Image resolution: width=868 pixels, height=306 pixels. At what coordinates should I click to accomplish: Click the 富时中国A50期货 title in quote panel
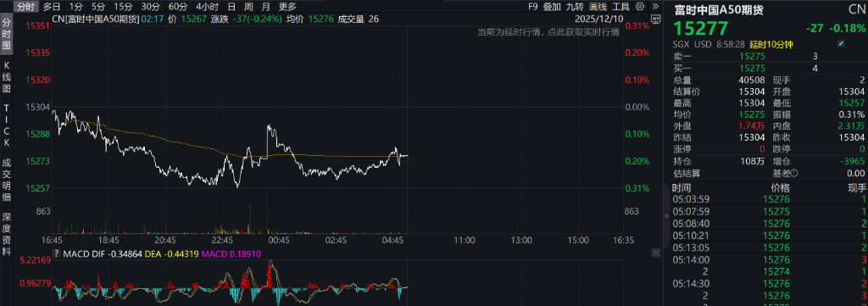[719, 9]
